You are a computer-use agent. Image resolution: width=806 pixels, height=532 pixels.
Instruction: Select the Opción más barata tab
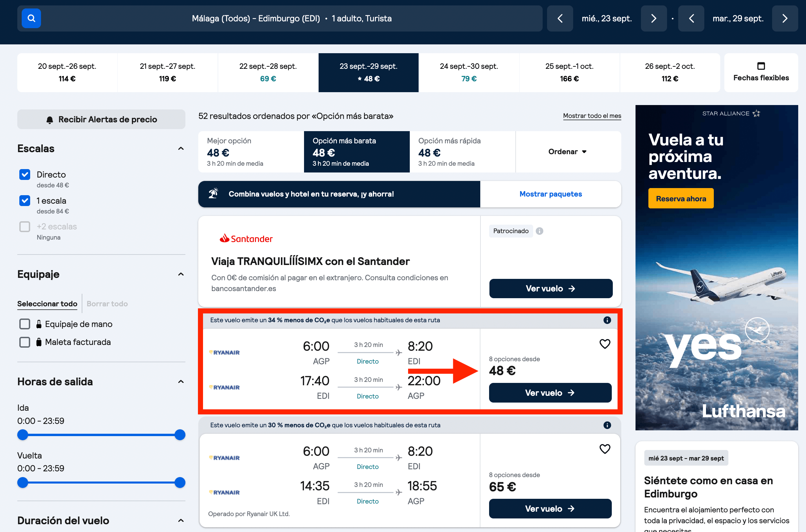357,152
